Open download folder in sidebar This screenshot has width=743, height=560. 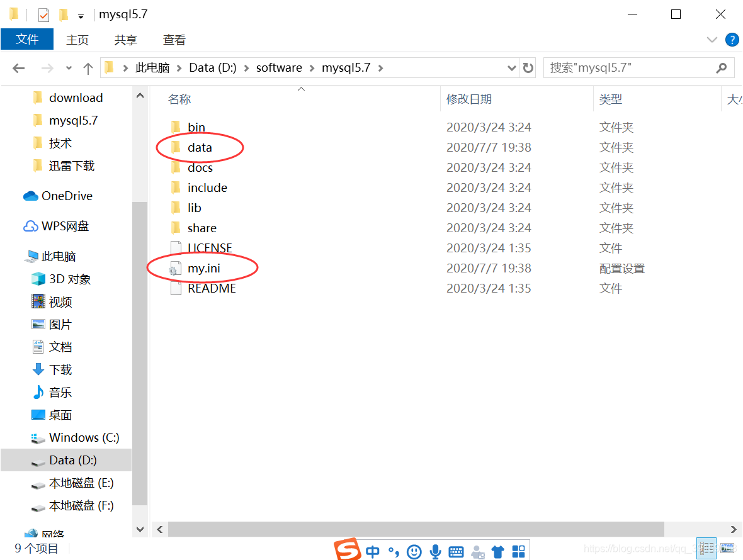point(76,98)
